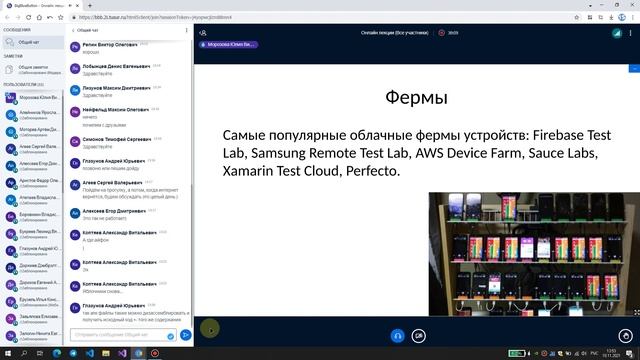The image size is (640, 360).
Task: Select user Глазунов Андрей in users list
Action: click(x=33, y=251)
